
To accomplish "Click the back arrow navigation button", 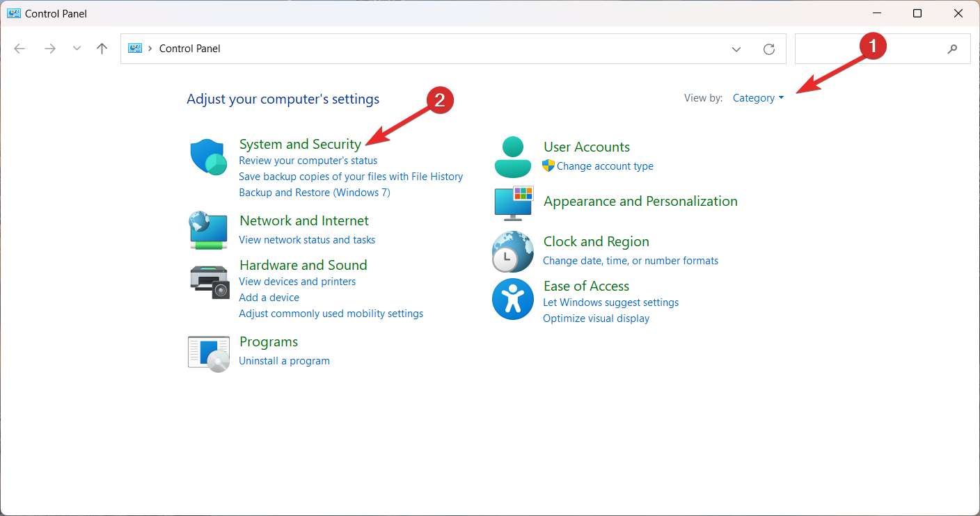I will [19, 49].
